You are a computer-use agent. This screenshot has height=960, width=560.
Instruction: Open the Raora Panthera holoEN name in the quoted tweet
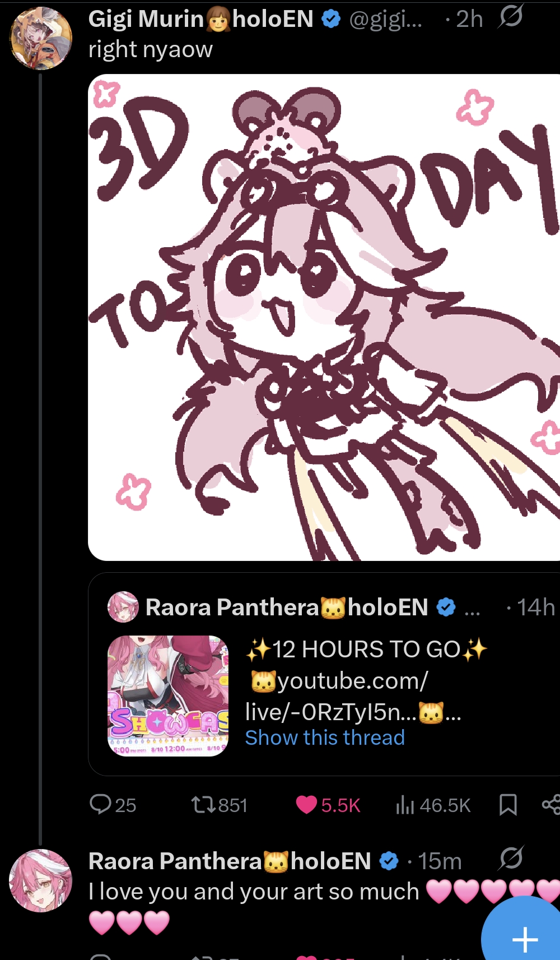[287, 607]
